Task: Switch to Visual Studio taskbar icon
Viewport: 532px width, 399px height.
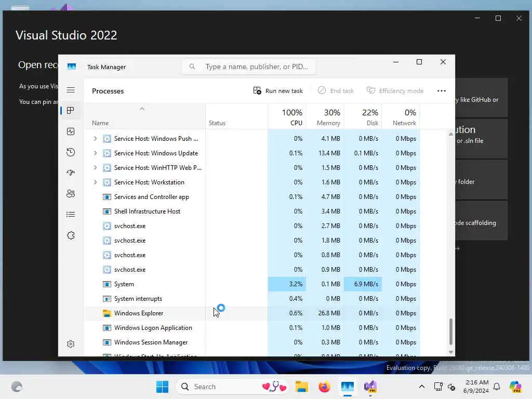Action: pos(370,387)
